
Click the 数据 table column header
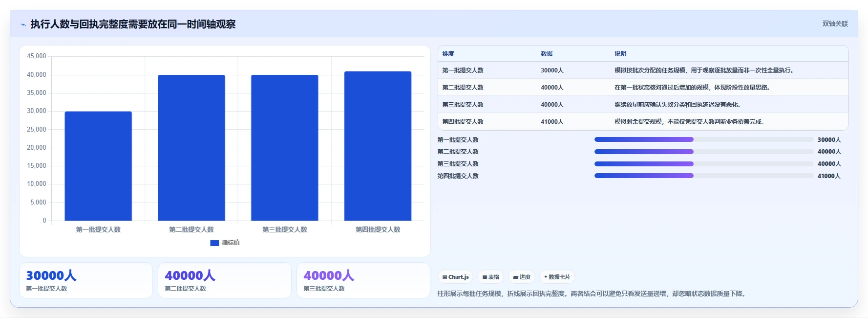point(547,54)
